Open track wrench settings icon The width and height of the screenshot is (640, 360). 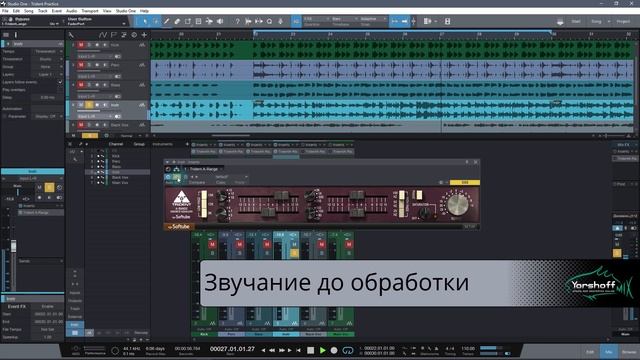tap(71, 35)
